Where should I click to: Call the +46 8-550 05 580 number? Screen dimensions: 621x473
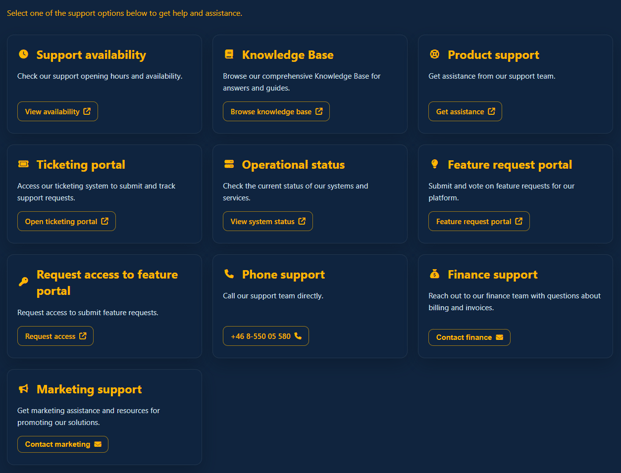[x=266, y=336]
